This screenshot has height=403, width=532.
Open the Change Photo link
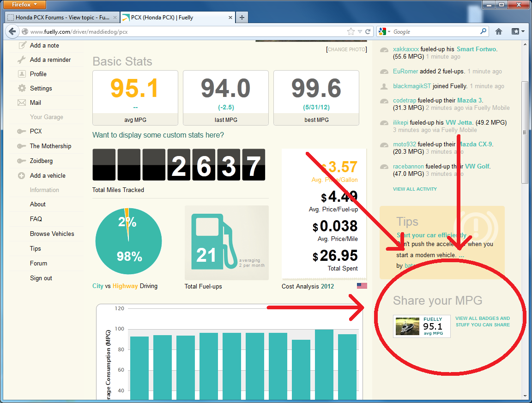(x=346, y=49)
